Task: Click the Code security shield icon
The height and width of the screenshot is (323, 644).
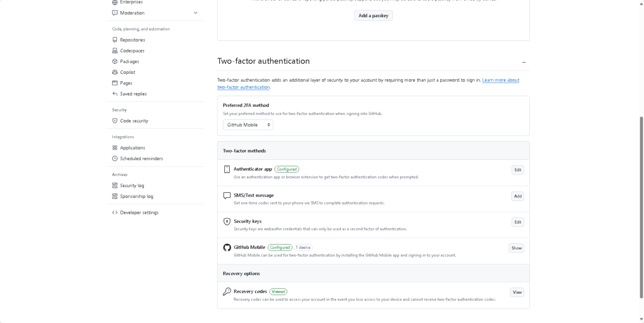Action: 115,121
